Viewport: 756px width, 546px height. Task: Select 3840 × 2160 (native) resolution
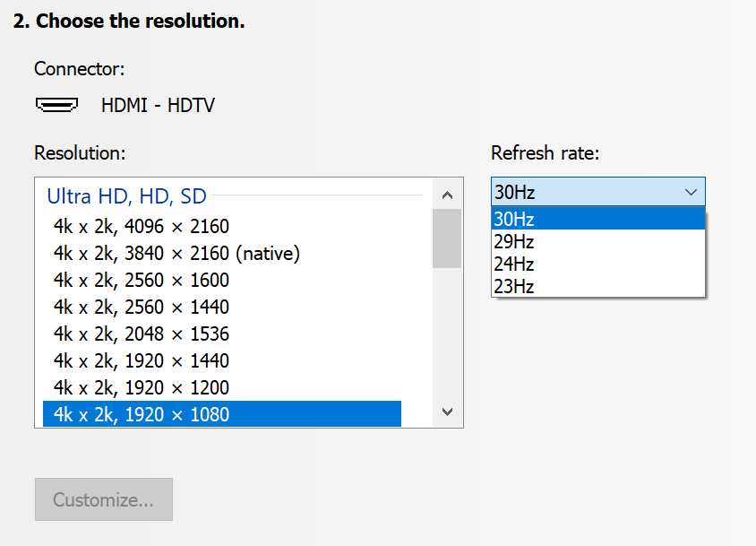pyautogui.click(x=222, y=253)
